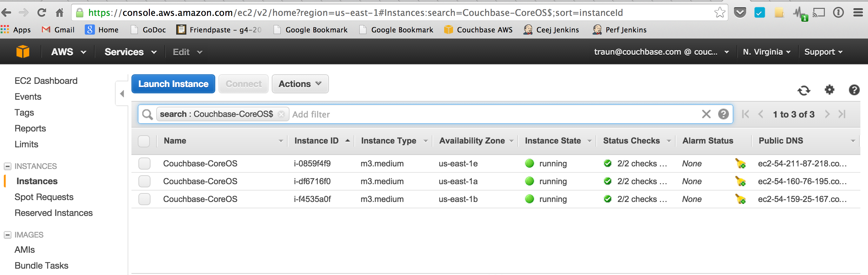Click the refresh instances icon
The height and width of the screenshot is (275, 868).
804,90
